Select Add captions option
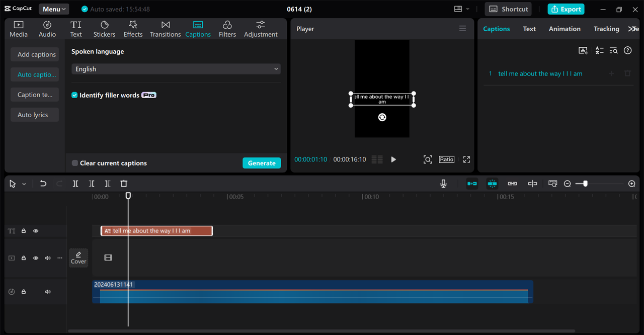The width and height of the screenshot is (644, 335). click(x=35, y=54)
